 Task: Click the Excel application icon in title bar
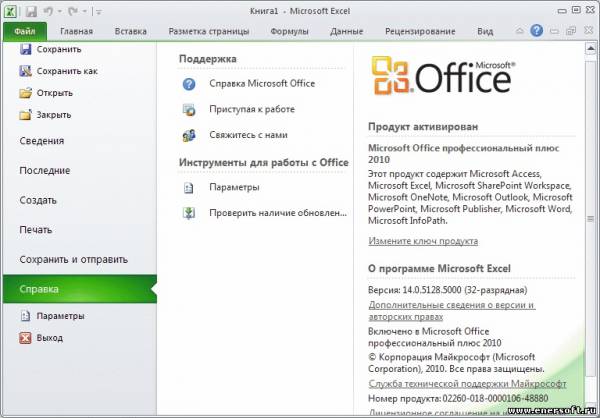point(11,11)
